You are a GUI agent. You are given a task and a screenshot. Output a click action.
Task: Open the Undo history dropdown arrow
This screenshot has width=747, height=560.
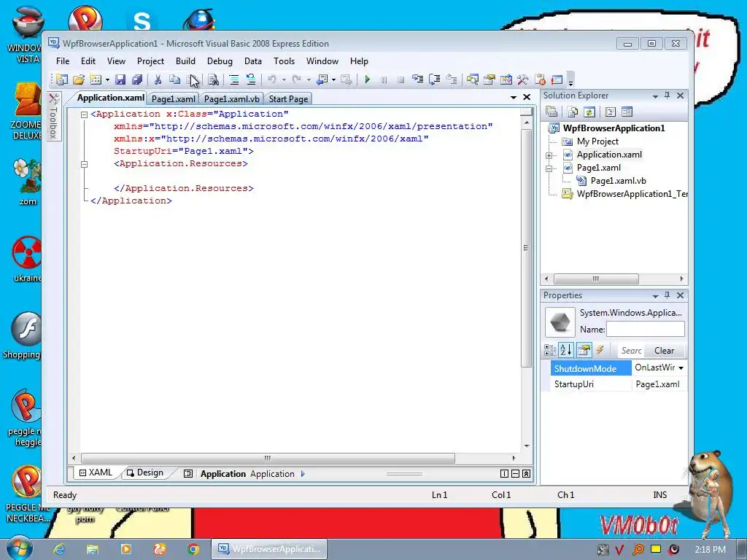coord(284,80)
